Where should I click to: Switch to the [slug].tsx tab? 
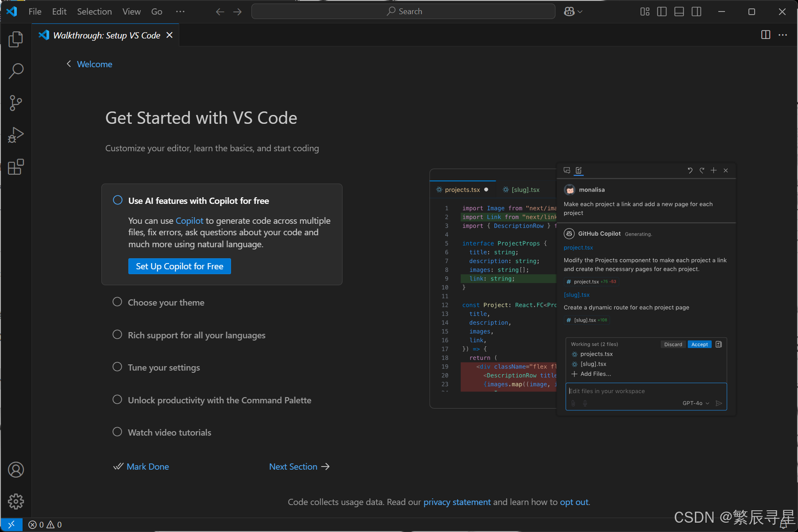525,189
